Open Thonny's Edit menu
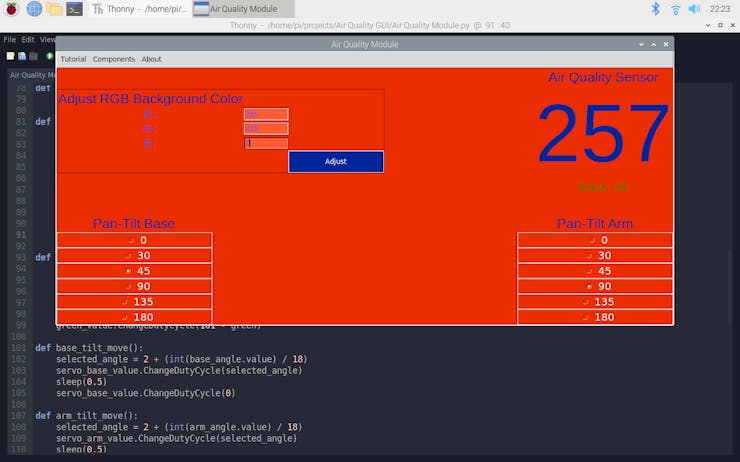This screenshot has height=462, width=740. 28,40
